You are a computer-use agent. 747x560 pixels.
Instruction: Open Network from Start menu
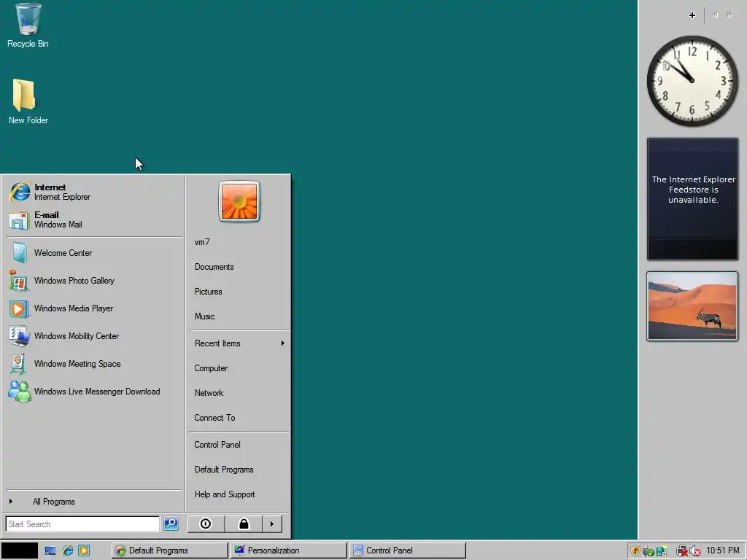click(239, 393)
